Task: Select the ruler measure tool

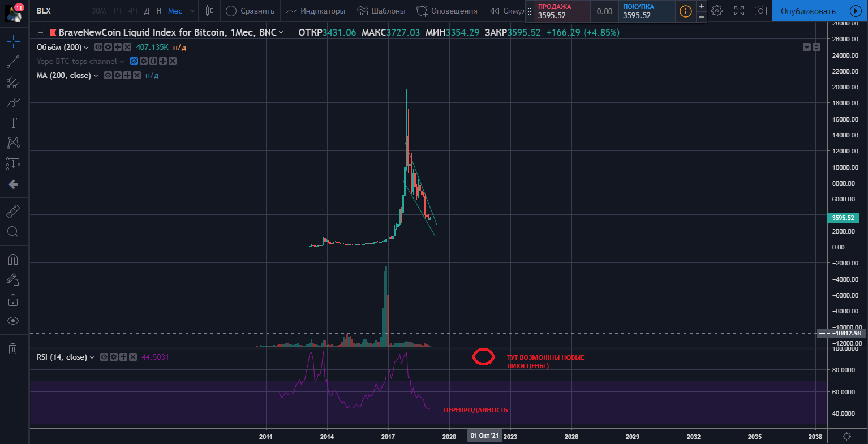Action: tap(13, 212)
